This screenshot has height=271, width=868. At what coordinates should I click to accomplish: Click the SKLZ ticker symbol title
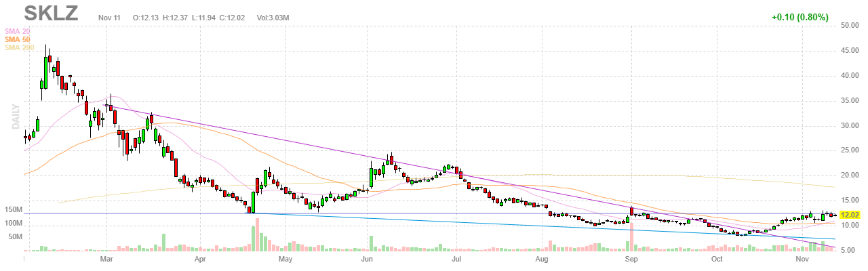51,13
